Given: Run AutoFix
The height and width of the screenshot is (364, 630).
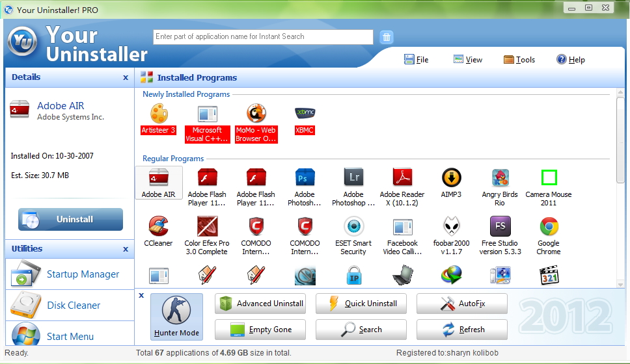Looking at the screenshot, I should tap(461, 304).
